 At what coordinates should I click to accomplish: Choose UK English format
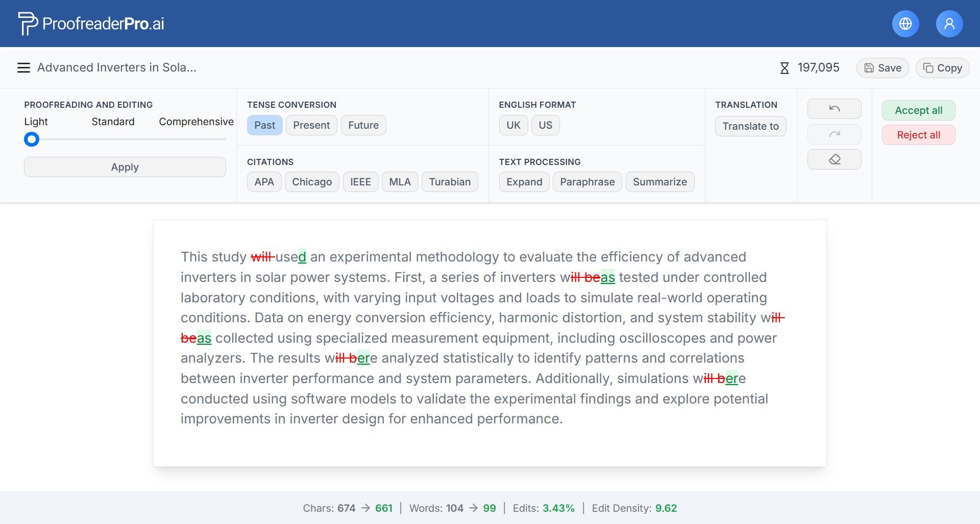point(513,125)
